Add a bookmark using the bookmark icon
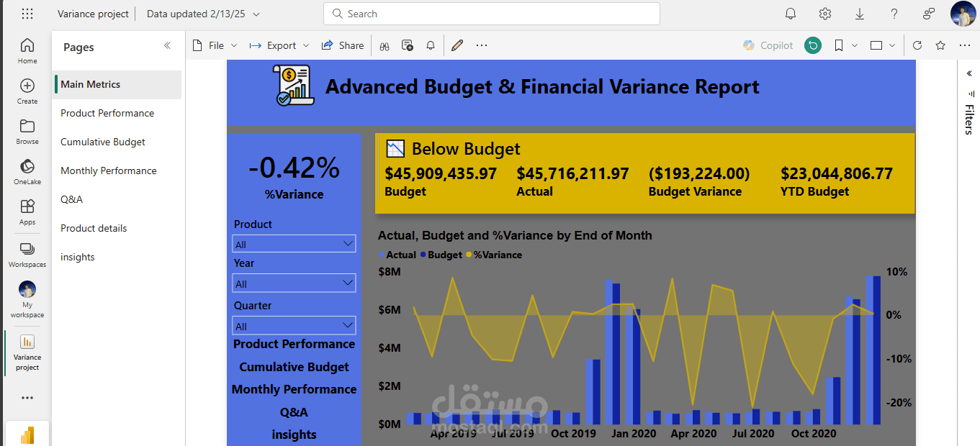Image resolution: width=980 pixels, height=446 pixels. [x=837, y=45]
